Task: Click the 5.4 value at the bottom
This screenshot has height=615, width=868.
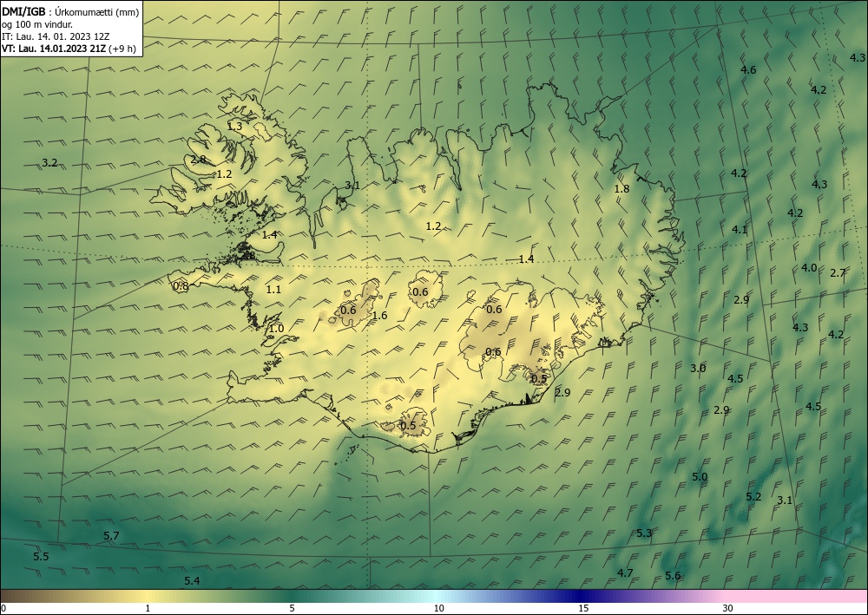Action: (192, 580)
